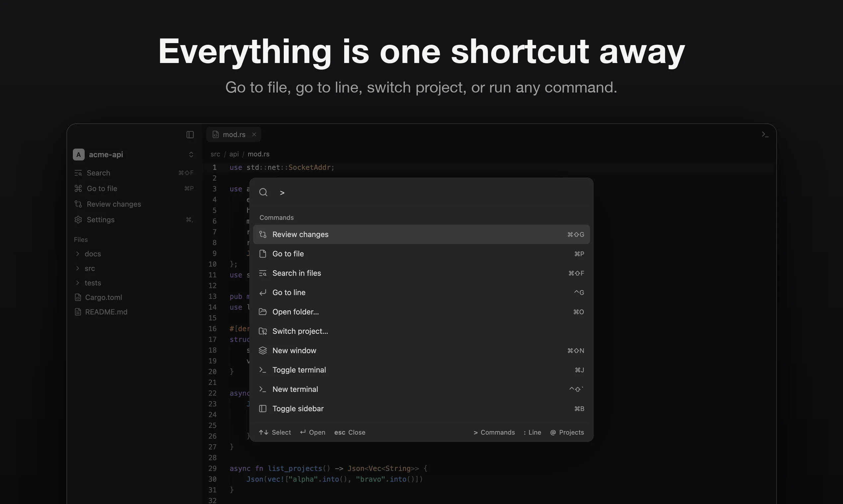Image resolution: width=843 pixels, height=504 pixels.
Task: Click the command icon beside Go to file
Action: pos(78,188)
